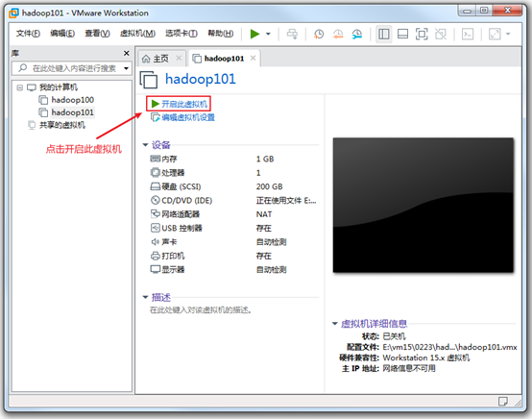
Task: Open the 编辑(E) menu
Action: tap(62, 34)
